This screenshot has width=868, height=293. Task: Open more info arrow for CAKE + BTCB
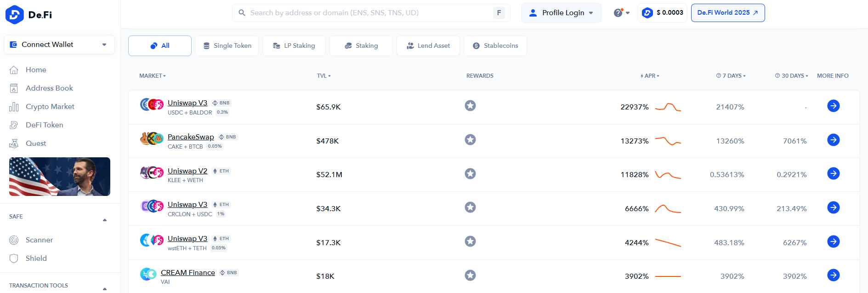tap(834, 140)
